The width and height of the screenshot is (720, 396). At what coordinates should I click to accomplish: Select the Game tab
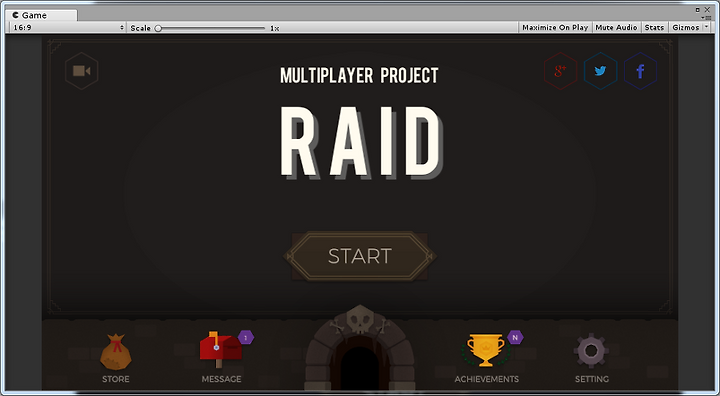pos(41,15)
